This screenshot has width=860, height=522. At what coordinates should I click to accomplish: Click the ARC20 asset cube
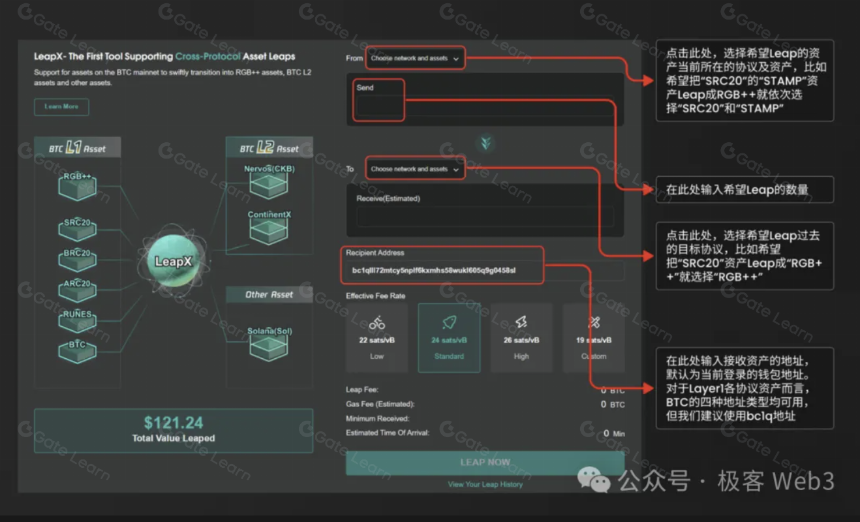tap(77, 290)
